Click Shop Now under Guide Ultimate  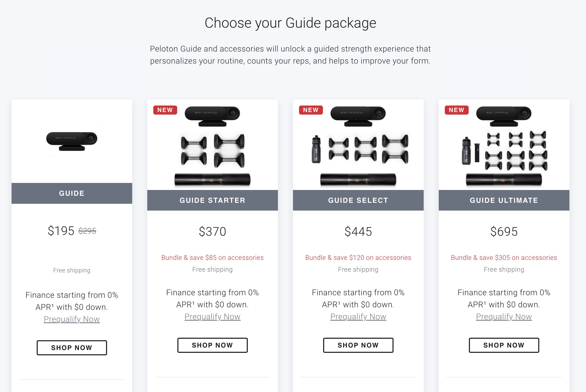coord(504,345)
